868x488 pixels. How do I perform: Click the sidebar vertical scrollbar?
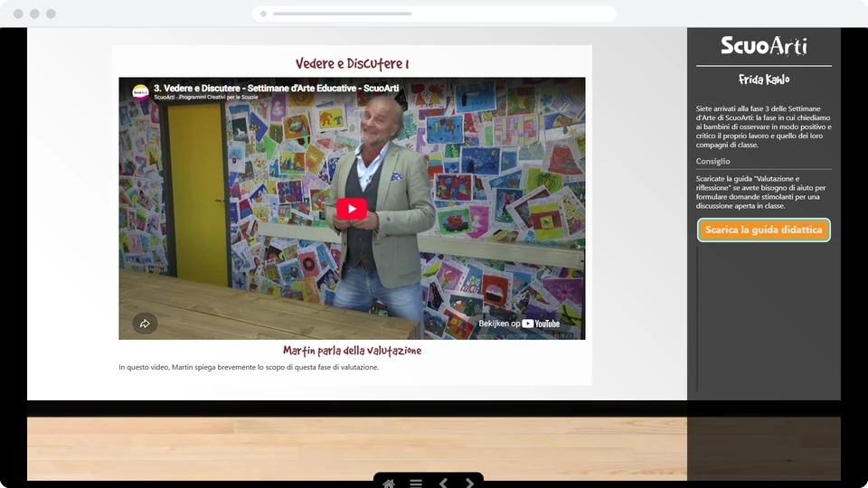(697, 319)
